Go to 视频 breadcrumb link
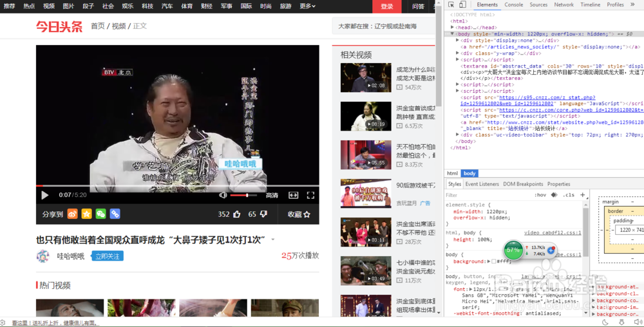 click(x=118, y=26)
